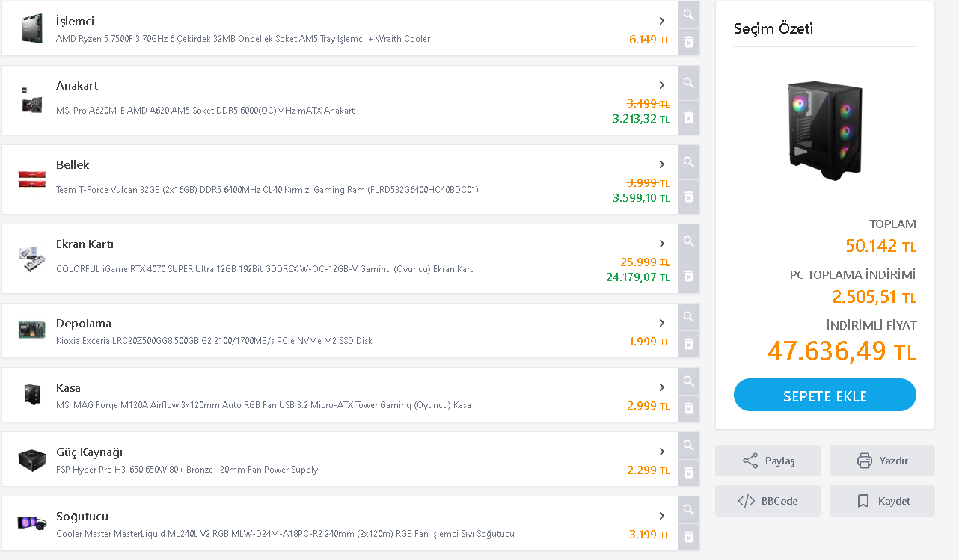Click the search icon in Anakart row

tap(689, 83)
